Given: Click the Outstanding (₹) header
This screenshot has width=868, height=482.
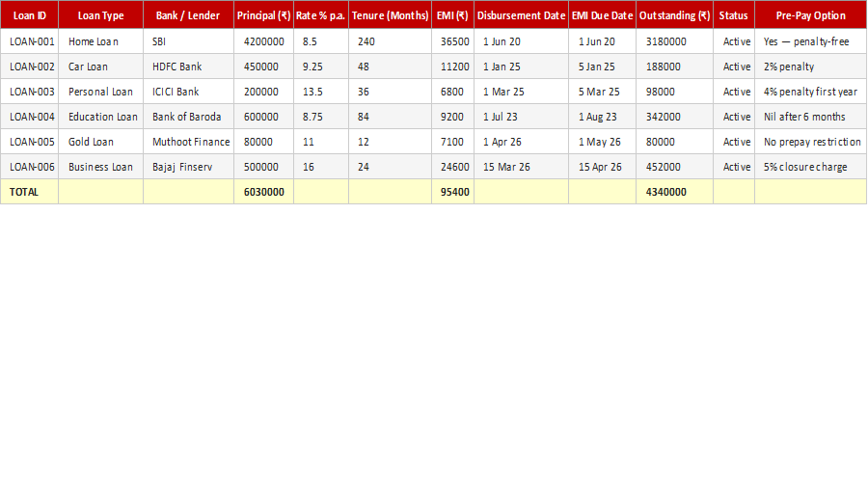Looking at the screenshot, I should coord(674,14).
